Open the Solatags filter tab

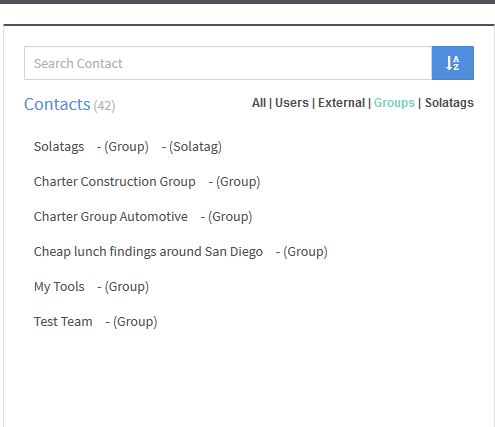(449, 103)
